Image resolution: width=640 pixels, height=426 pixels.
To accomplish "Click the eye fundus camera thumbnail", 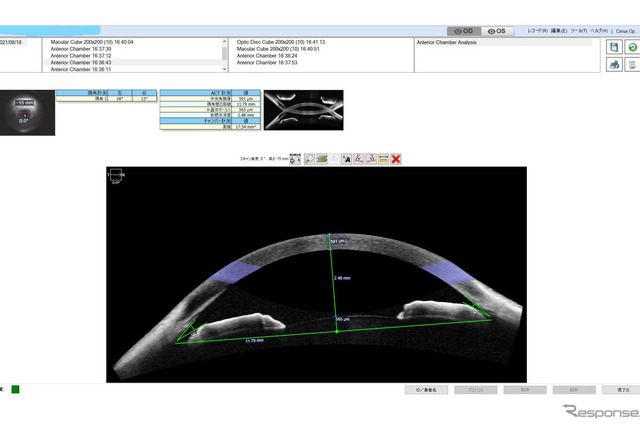I will tap(27, 113).
